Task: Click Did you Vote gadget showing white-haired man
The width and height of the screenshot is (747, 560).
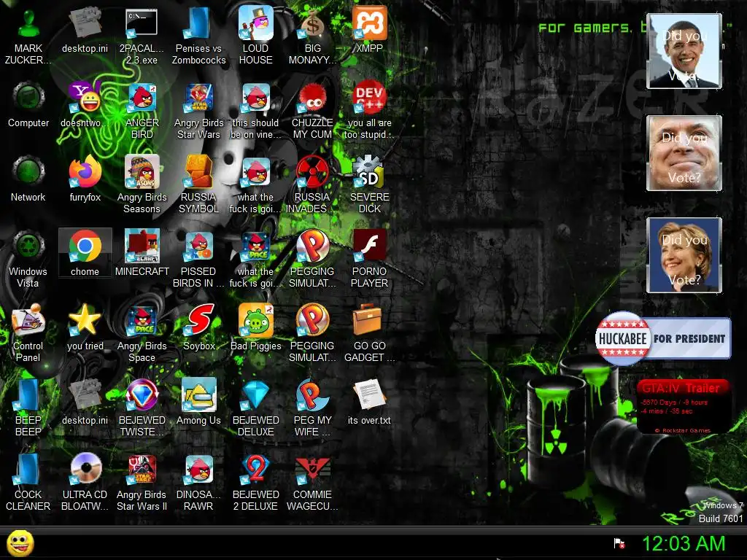Action: (684, 153)
